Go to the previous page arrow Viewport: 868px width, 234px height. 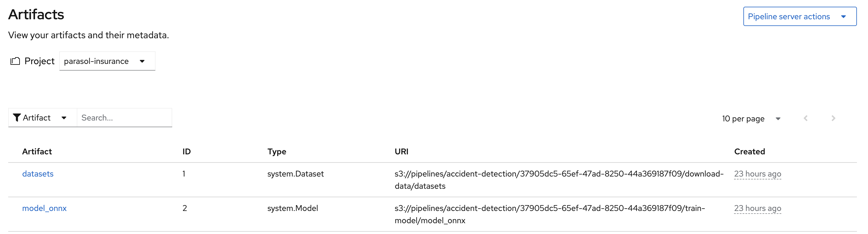(805, 118)
